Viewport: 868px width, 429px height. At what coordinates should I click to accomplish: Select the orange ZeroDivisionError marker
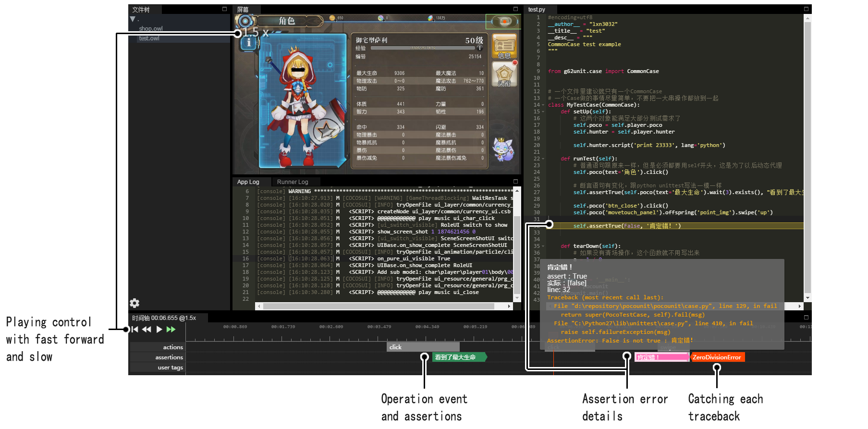717,357
